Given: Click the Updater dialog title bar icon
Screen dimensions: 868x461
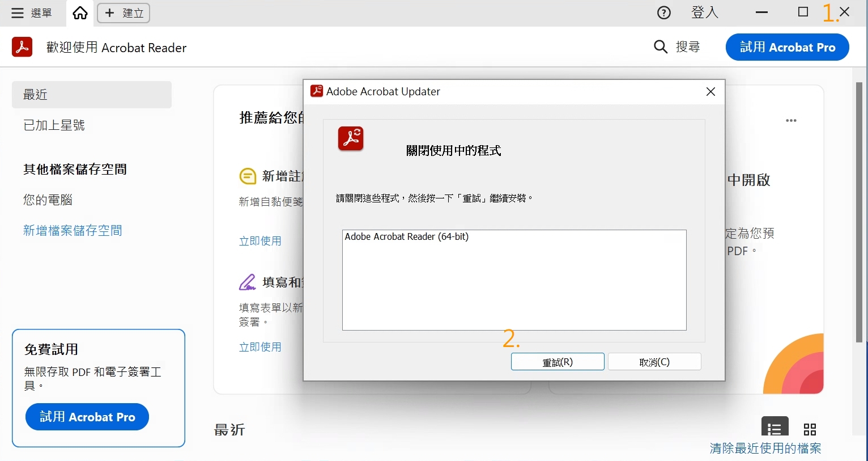Looking at the screenshot, I should [317, 91].
